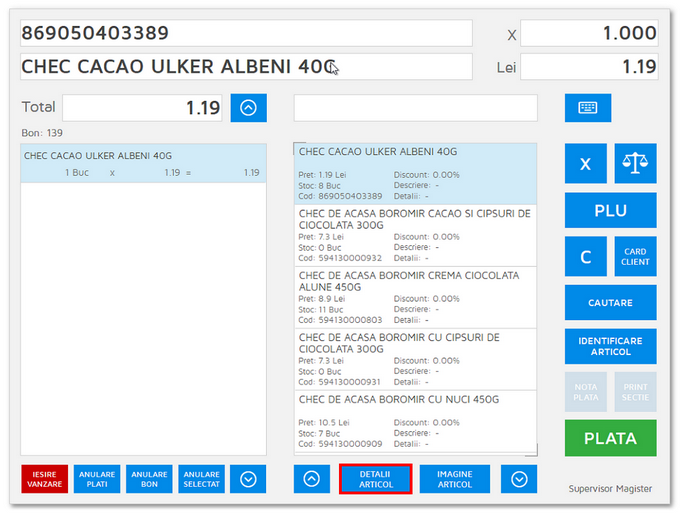The width and height of the screenshot is (692, 519).
Task: Click the NOTA PLATA button
Action: pyautogui.click(x=586, y=392)
